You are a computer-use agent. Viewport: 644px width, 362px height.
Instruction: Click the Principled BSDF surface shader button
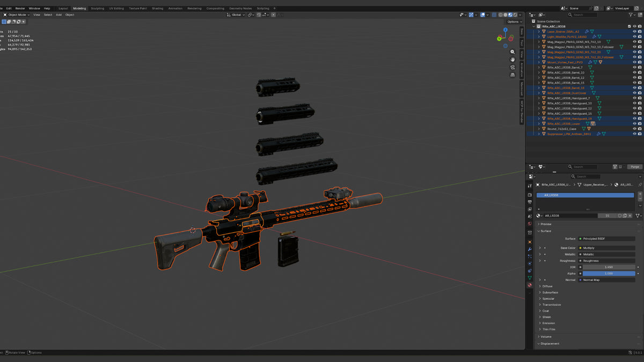point(606,239)
